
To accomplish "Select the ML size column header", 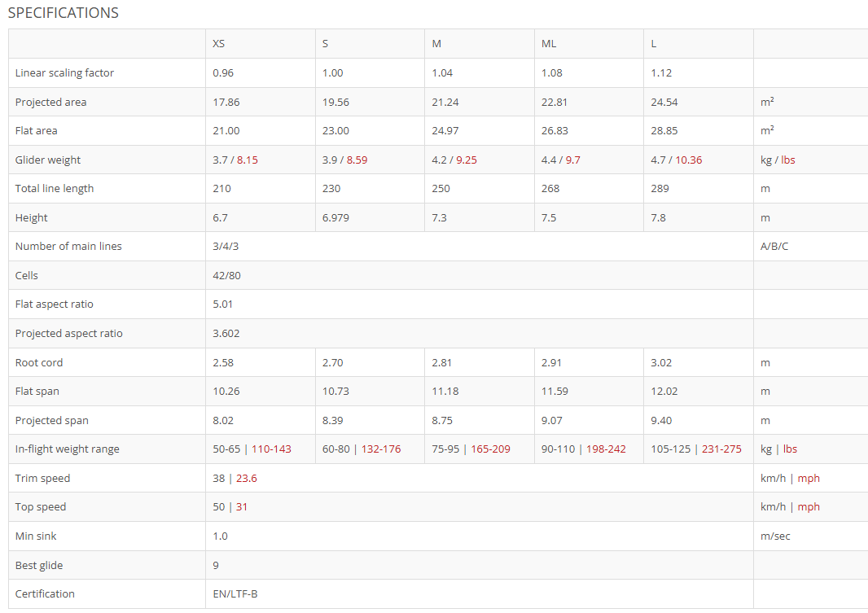I will coord(549,44).
